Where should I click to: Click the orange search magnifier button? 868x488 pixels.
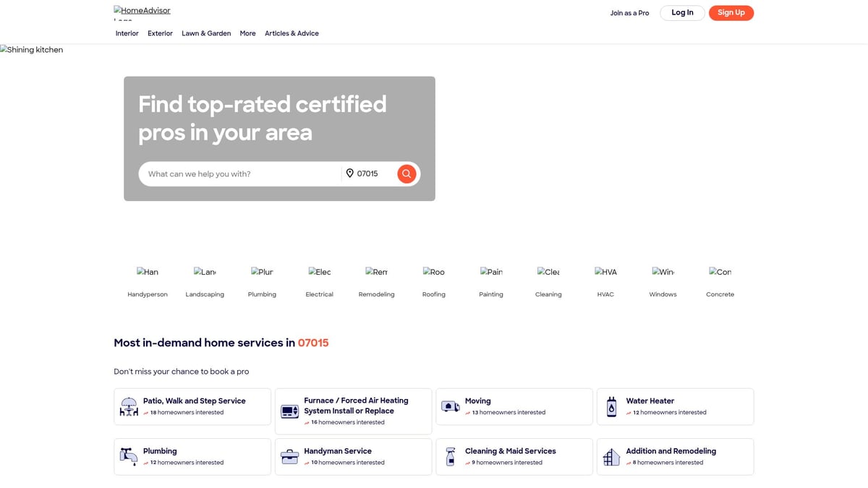[x=407, y=174]
